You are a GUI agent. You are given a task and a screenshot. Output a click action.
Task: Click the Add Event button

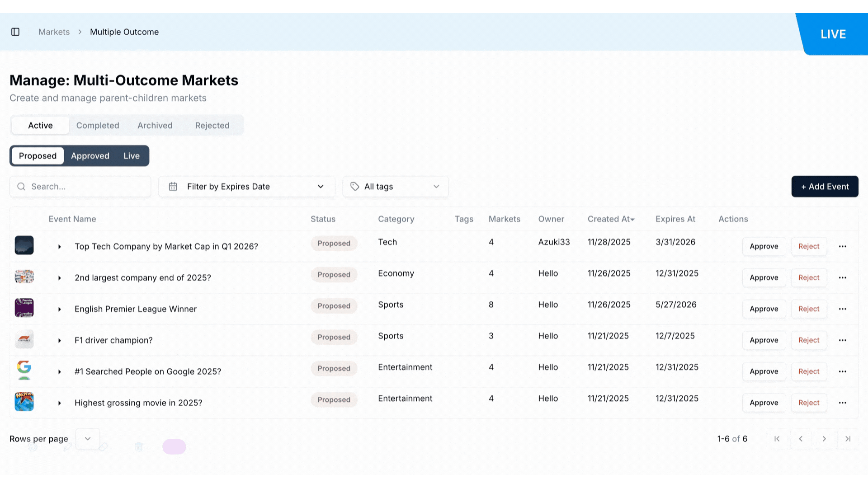tap(825, 187)
